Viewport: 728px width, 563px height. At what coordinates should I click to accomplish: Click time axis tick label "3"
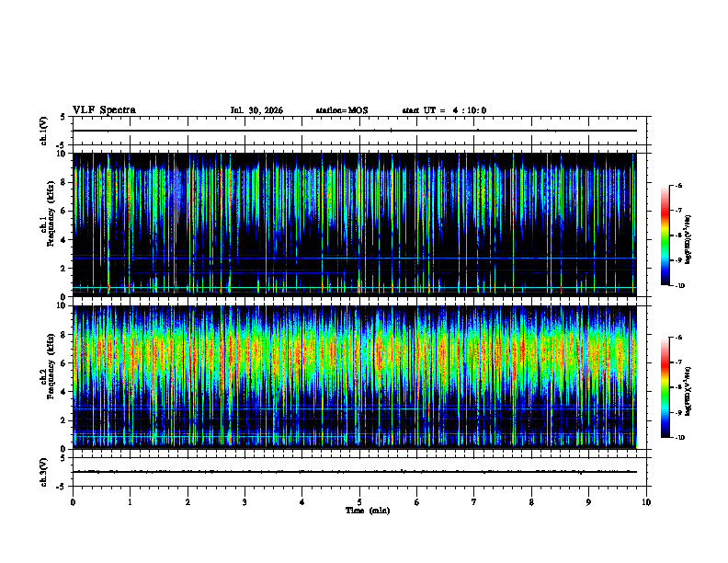point(245,502)
